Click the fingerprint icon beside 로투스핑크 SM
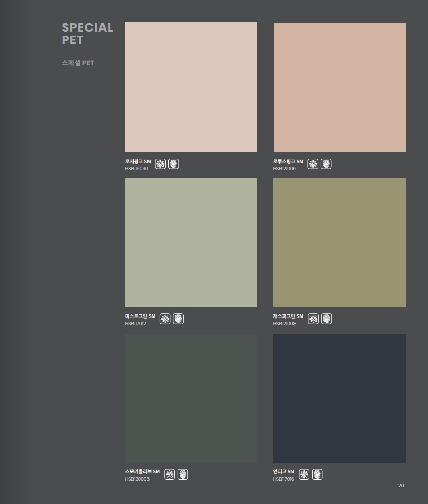428x504 pixels. (x=326, y=164)
